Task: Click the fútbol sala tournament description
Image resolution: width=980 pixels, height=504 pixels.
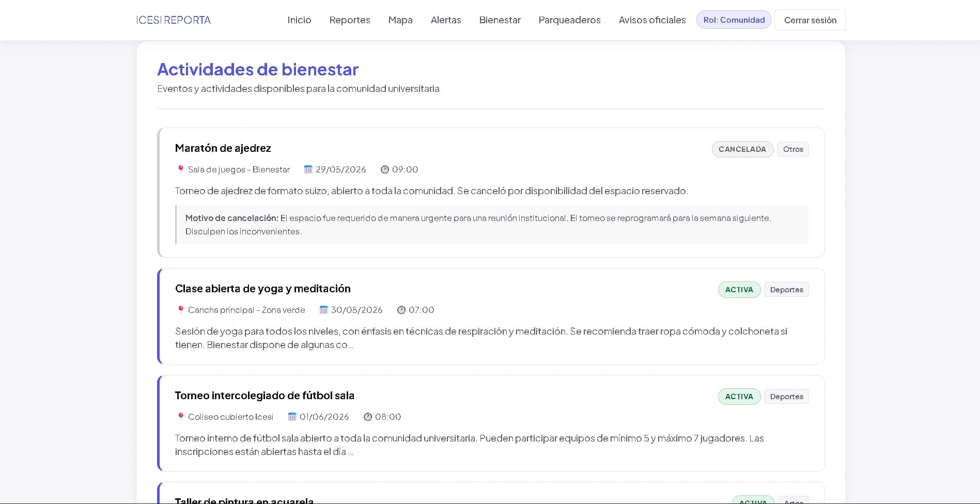Action: coord(470,445)
